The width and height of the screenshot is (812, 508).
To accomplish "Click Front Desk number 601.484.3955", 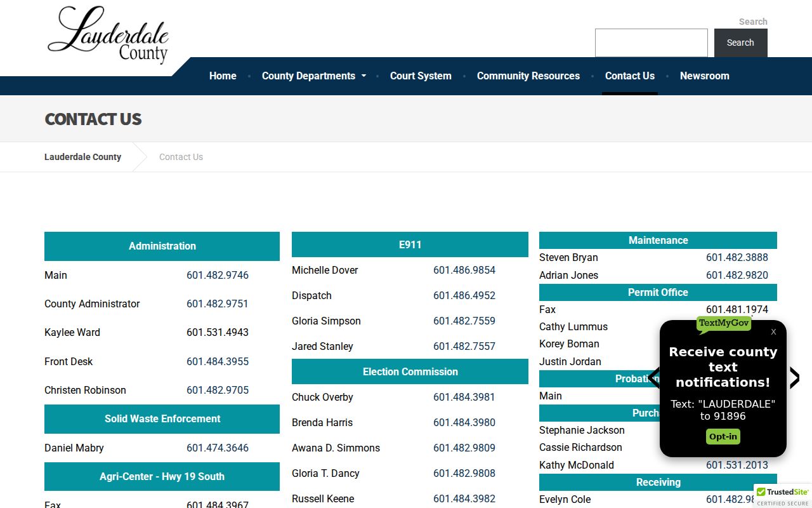I will [x=218, y=361].
